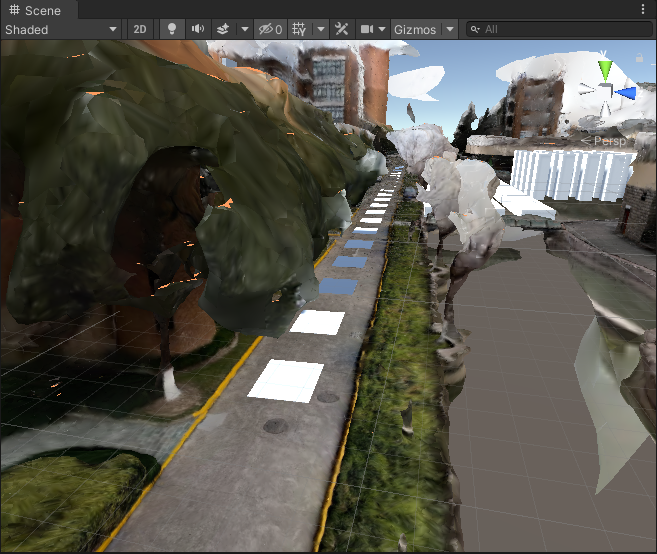Expand the Gizmos dropdown arrow
The width and height of the screenshot is (657, 554).
click(x=450, y=30)
